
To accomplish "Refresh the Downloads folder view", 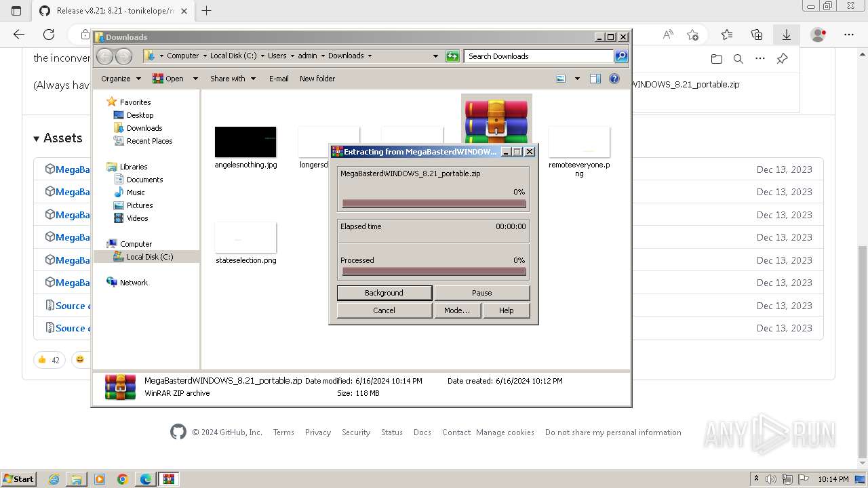I will [452, 56].
